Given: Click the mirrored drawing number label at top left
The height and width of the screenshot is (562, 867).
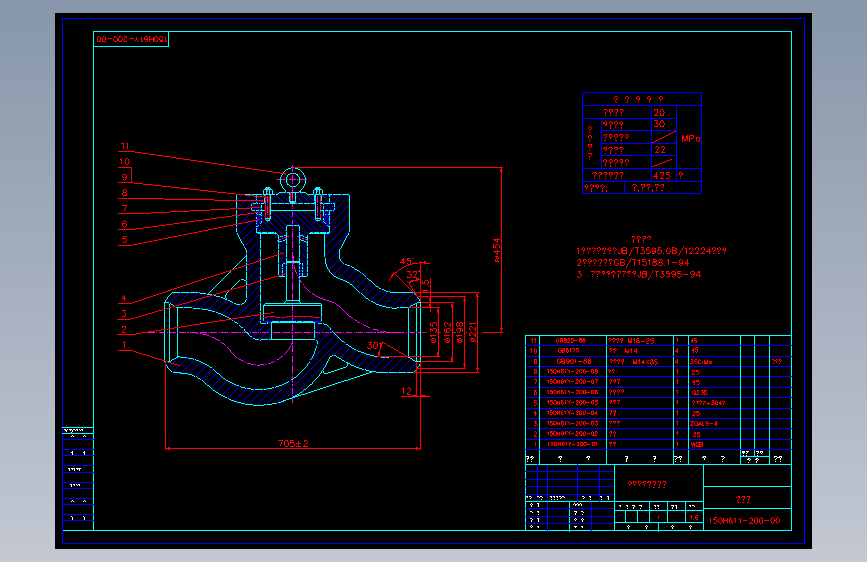Looking at the screenshot, I should coord(131,39).
